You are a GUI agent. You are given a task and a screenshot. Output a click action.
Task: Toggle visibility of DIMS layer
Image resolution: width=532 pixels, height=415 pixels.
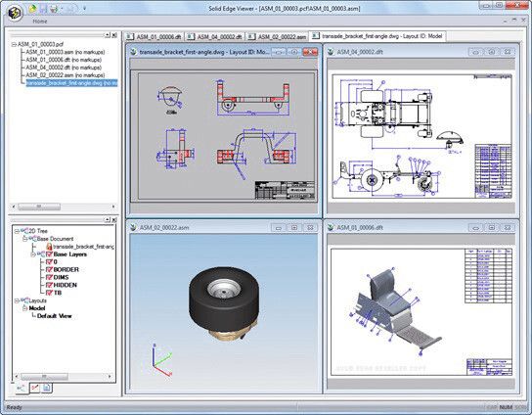coord(49,277)
